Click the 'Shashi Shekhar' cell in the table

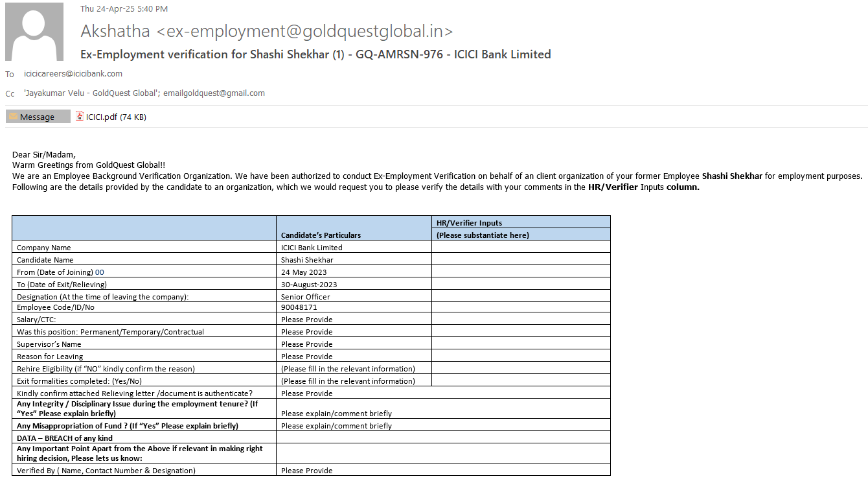[307, 260]
